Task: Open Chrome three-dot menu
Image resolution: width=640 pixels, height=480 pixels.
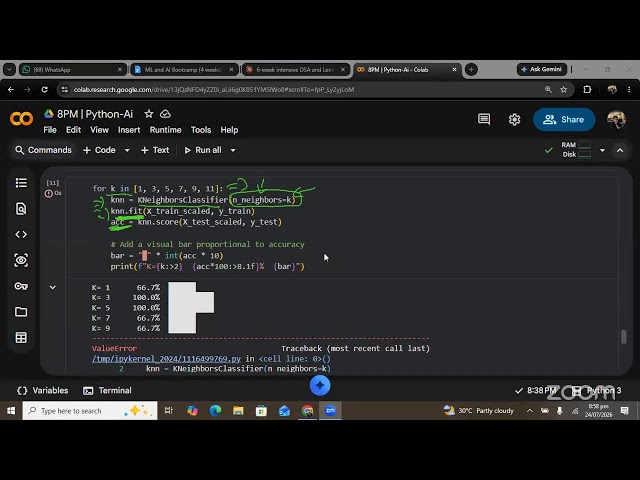Action: pos(629,89)
